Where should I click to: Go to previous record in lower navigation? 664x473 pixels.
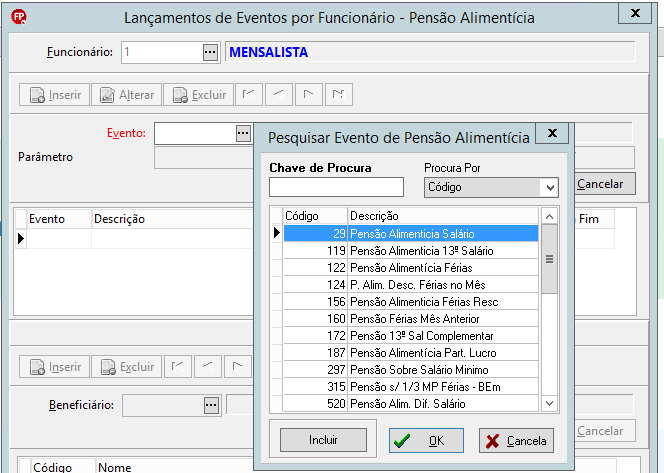pyautogui.click(x=208, y=367)
